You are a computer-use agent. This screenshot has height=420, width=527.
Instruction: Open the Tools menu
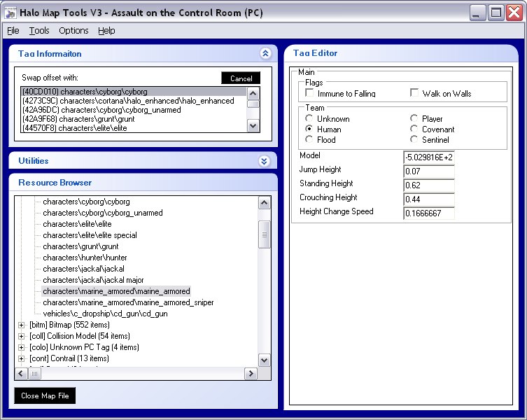click(x=39, y=31)
